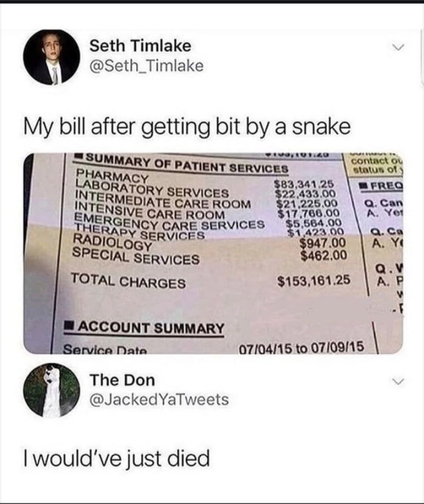Image resolution: width=424 pixels, height=504 pixels.
Task: Click the Summary of Patient Services heading
Action: pyautogui.click(x=181, y=162)
